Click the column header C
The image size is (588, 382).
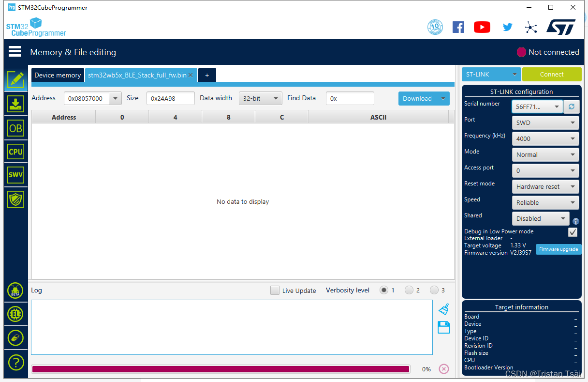(281, 117)
